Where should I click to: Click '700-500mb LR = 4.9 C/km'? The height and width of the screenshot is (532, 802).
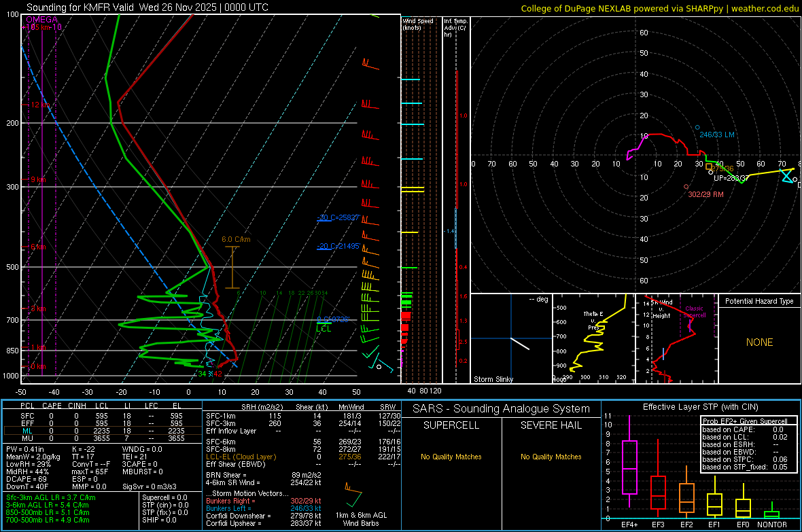(48, 520)
